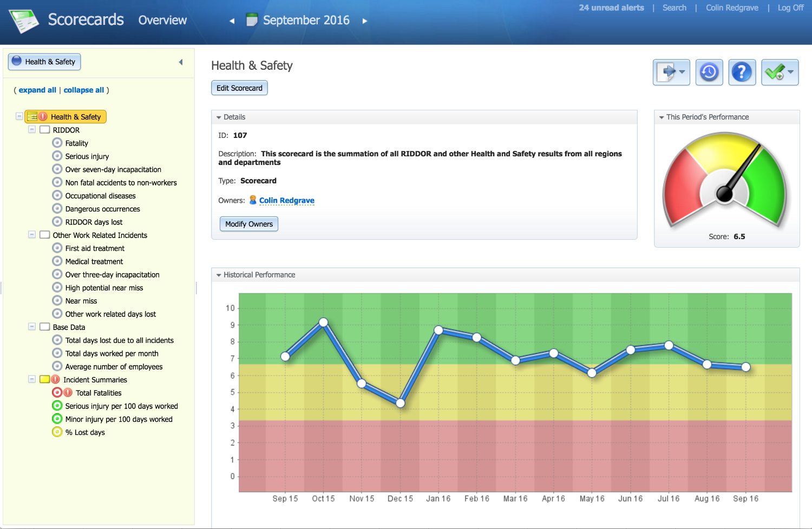The image size is (812, 529).
Task: Collapse the Base Data tree node
Action: coord(32,327)
